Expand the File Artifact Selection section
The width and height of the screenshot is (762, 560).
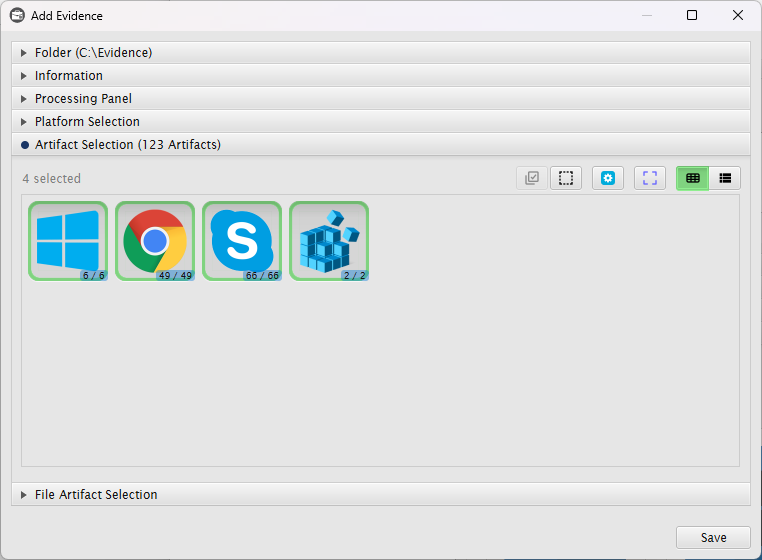[x=381, y=494]
